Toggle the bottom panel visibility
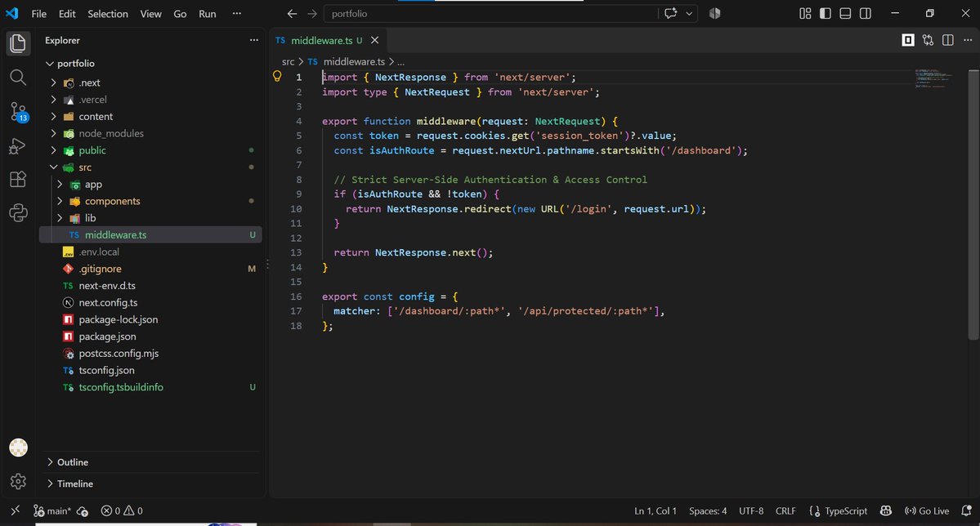This screenshot has width=980, height=526. [845, 13]
